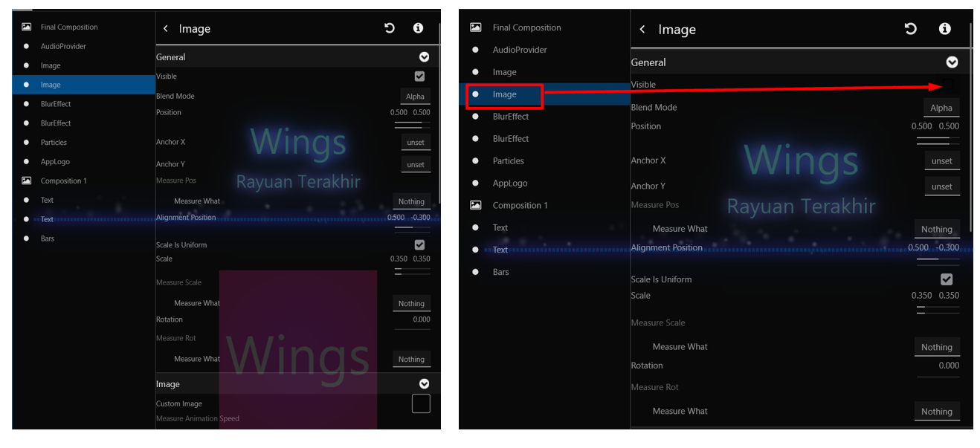Open Measure Pos Nothing dropdown in right screenshot
Image resolution: width=980 pixels, height=448 pixels.
pyautogui.click(x=937, y=229)
